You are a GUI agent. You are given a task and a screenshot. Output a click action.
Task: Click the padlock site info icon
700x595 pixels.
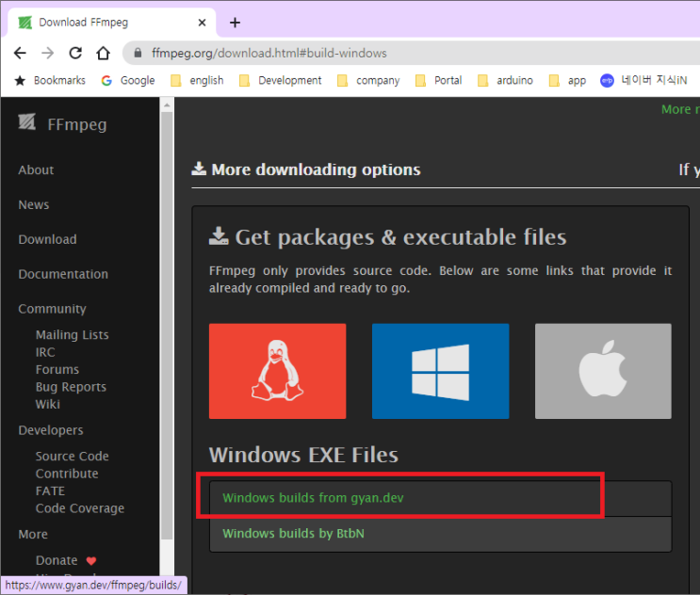click(138, 53)
